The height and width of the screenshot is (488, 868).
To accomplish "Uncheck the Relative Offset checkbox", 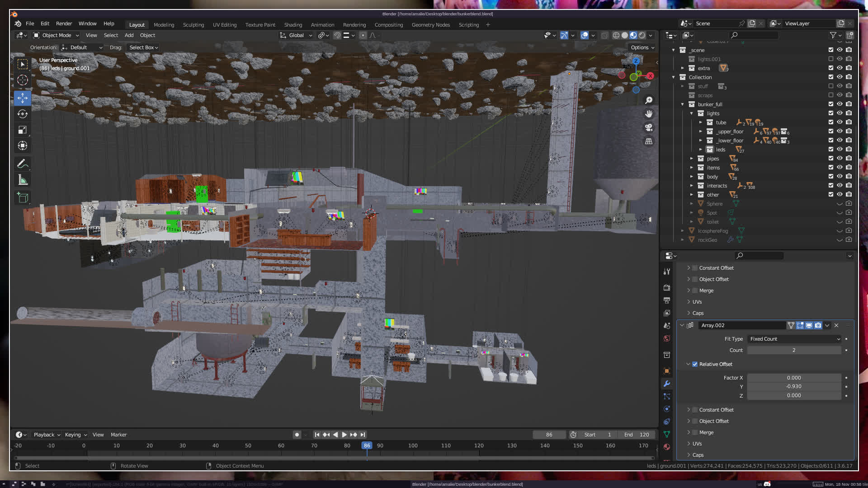I will (695, 364).
